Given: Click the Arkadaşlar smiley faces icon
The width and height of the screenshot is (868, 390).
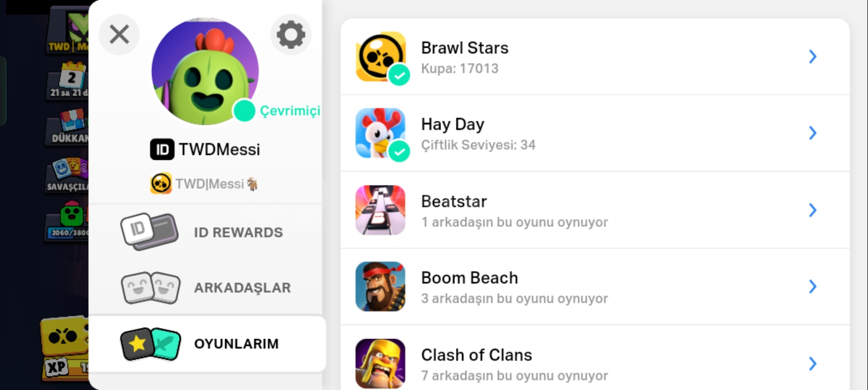Looking at the screenshot, I should click(150, 288).
